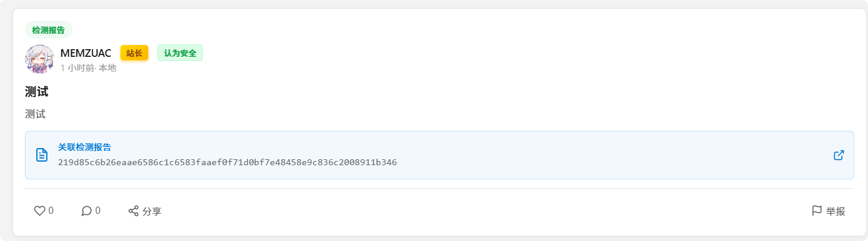Click the comment count number
This screenshot has height=241, width=868.
98,211
